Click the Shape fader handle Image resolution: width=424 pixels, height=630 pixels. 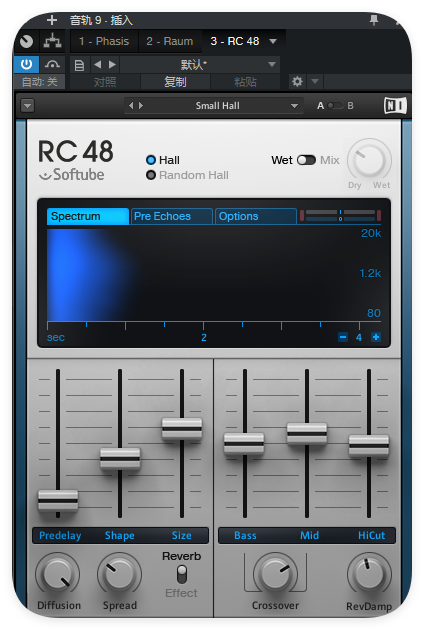(x=120, y=458)
